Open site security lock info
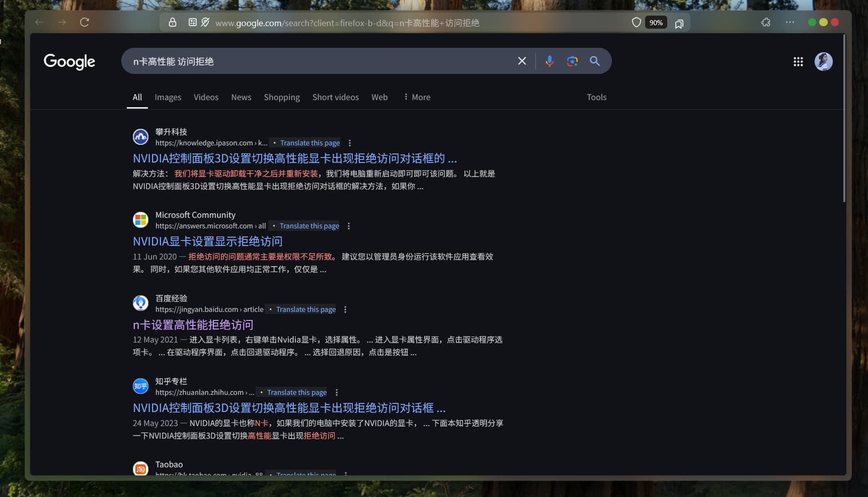This screenshot has height=497, width=868. 173,22
